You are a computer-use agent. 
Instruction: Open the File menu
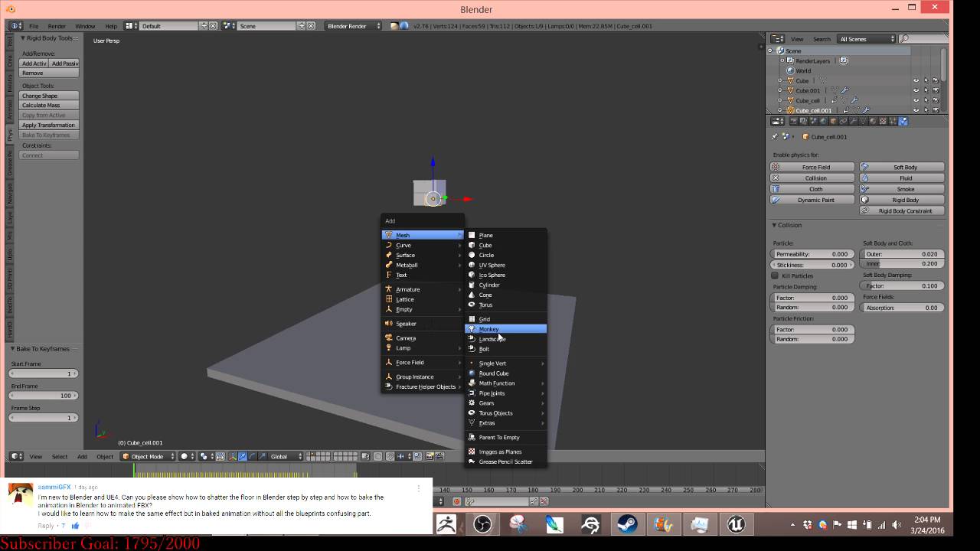pos(34,26)
